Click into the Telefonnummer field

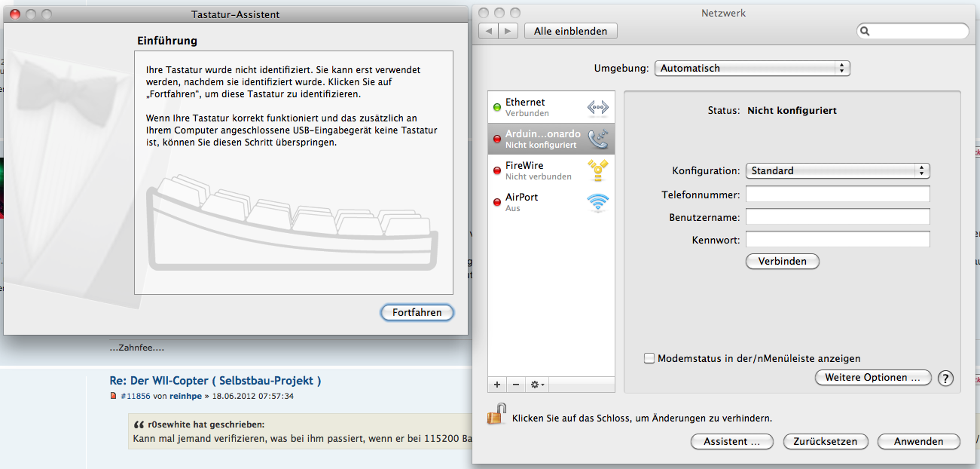tap(838, 195)
